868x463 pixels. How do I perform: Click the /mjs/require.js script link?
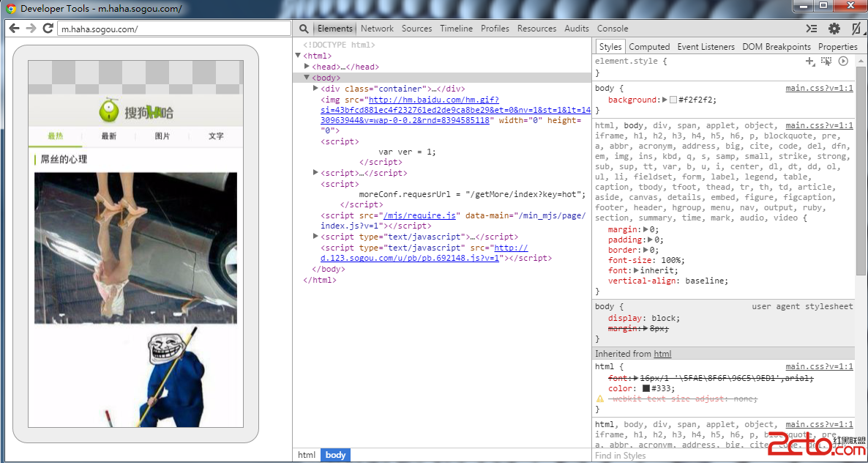[x=421, y=215]
